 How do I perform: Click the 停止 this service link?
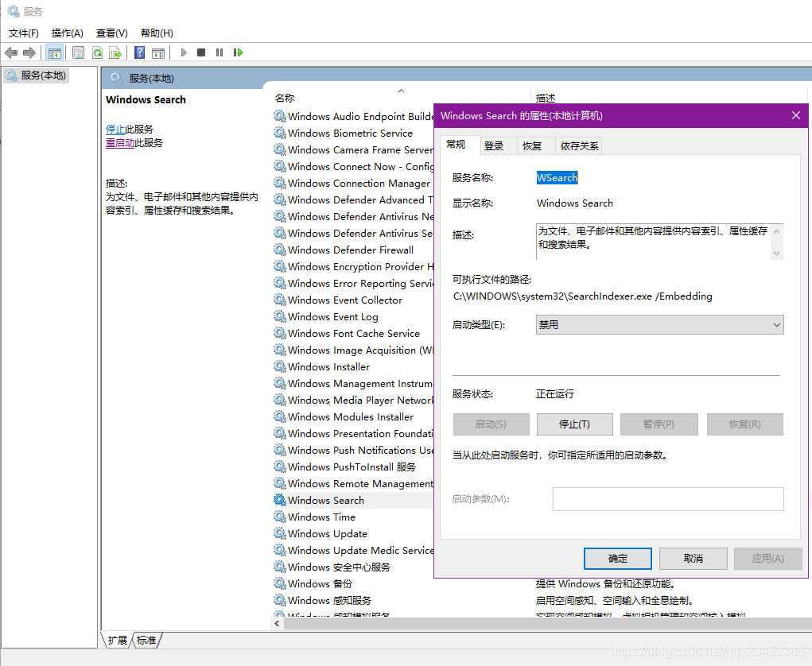(115, 130)
